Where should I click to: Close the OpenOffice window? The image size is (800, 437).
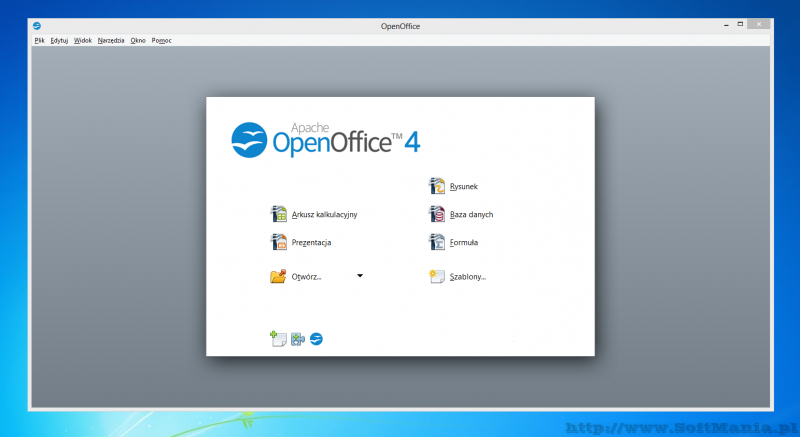[759, 24]
